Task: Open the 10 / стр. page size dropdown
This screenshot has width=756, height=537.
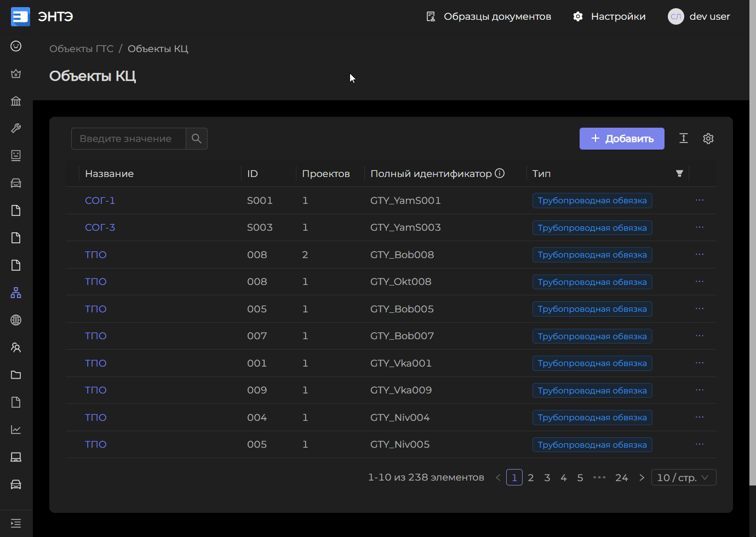Action: 684,477
